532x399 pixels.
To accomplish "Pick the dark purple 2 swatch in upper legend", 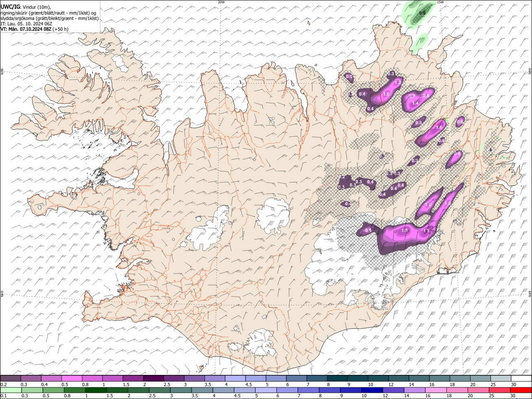I will (x=153, y=378).
